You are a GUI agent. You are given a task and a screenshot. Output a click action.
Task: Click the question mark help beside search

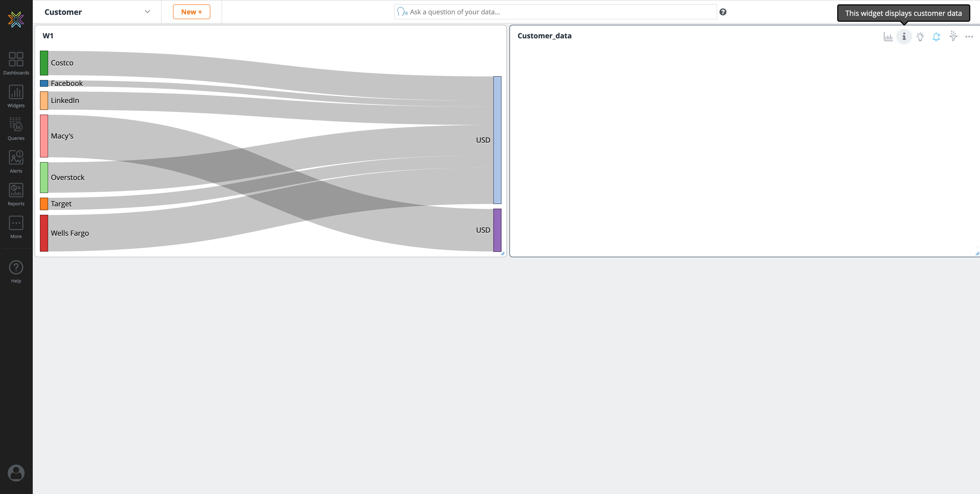tap(723, 12)
